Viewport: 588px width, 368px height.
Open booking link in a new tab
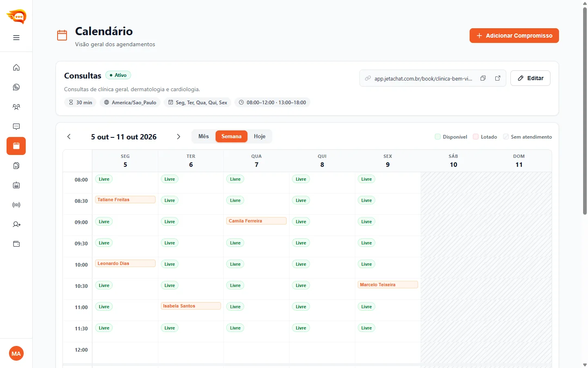click(x=498, y=78)
